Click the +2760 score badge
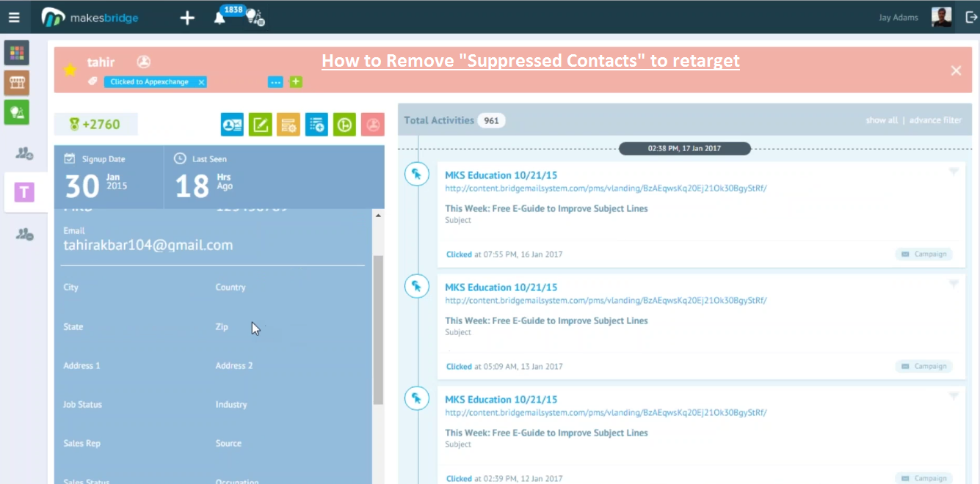Image resolution: width=980 pixels, height=484 pixels. pos(95,124)
